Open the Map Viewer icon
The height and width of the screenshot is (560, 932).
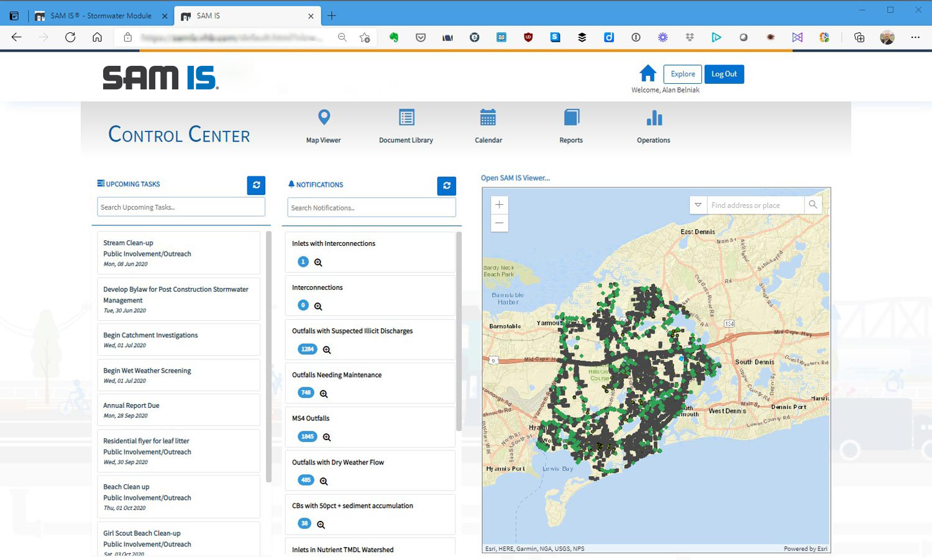[324, 117]
